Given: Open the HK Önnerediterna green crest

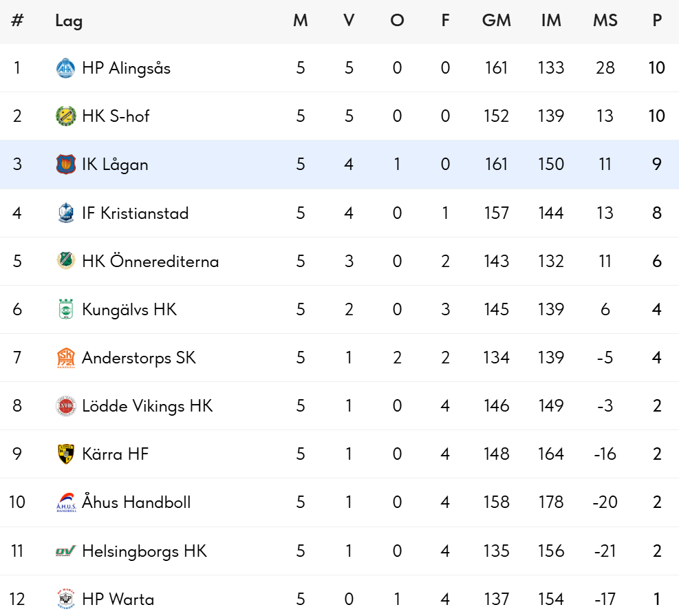Looking at the screenshot, I should 65,262.
